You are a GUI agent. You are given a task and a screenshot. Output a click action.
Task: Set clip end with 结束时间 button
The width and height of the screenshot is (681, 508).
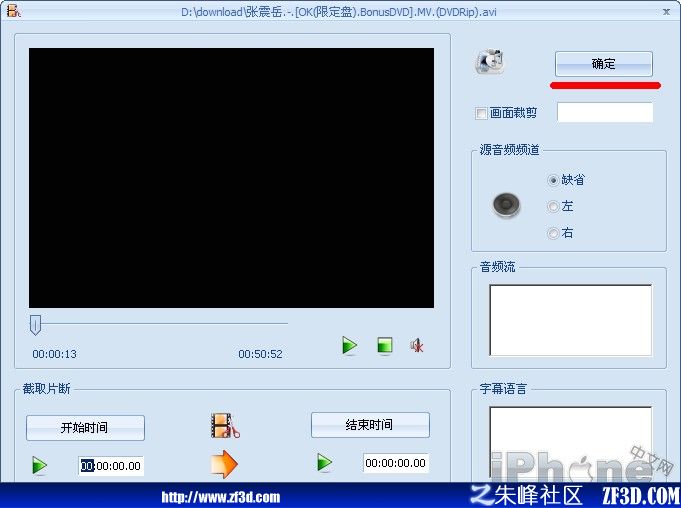pos(370,425)
